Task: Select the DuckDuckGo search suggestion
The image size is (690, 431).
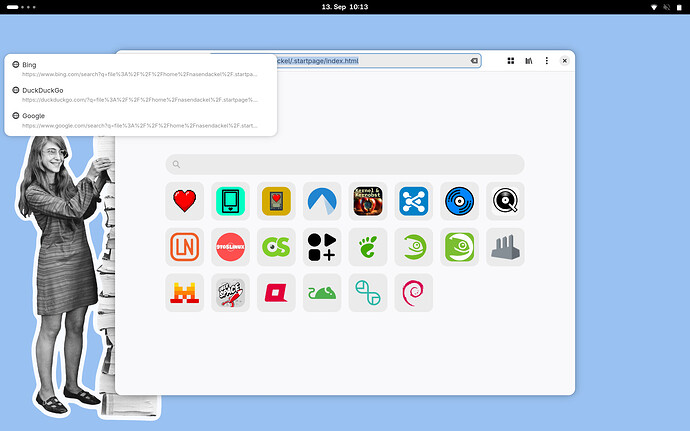Action: [x=141, y=95]
